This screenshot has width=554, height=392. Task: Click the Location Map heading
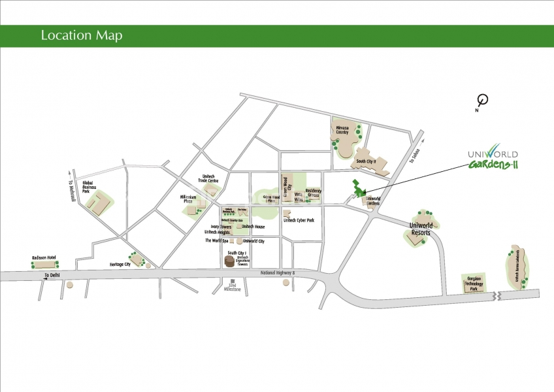pyautogui.click(x=82, y=35)
